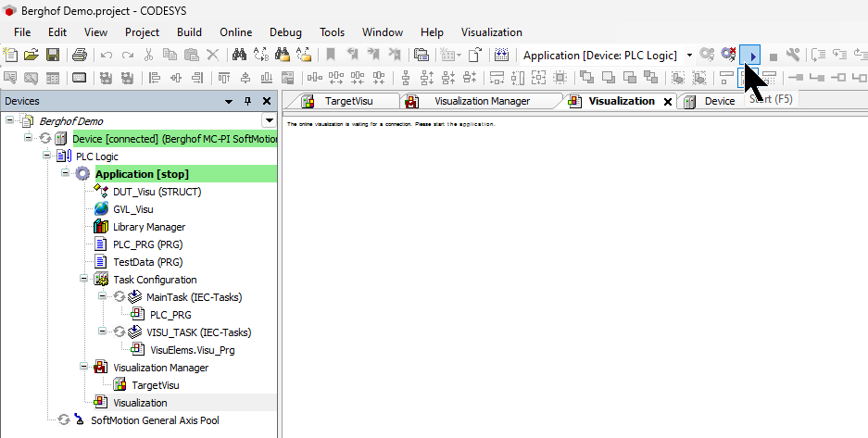Open the Tools menu
The width and height of the screenshot is (868, 438).
pos(333,32)
